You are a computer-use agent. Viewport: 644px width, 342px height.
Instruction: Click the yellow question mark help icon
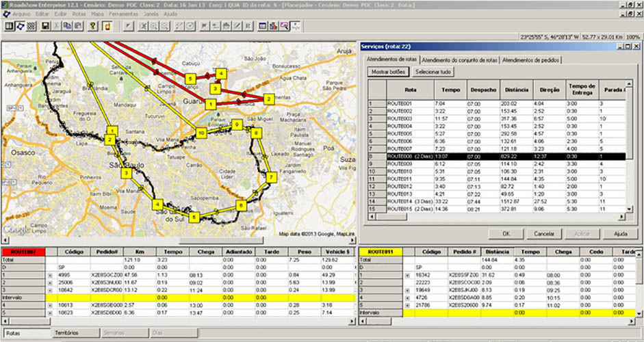tap(93, 26)
